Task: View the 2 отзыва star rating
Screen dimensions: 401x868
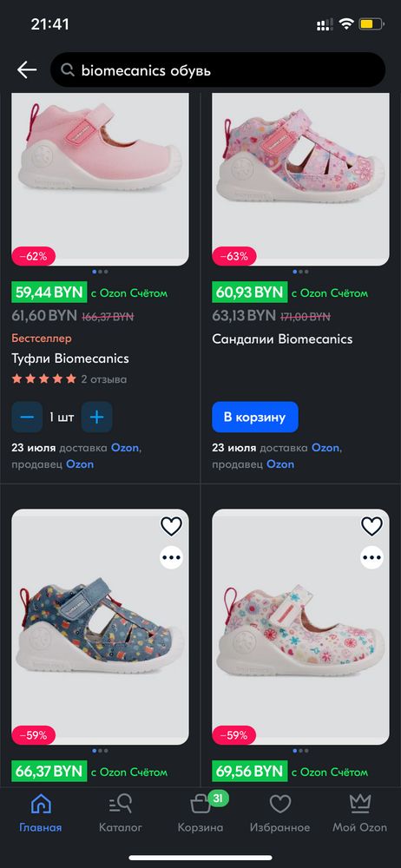Action: (x=69, y=379)
